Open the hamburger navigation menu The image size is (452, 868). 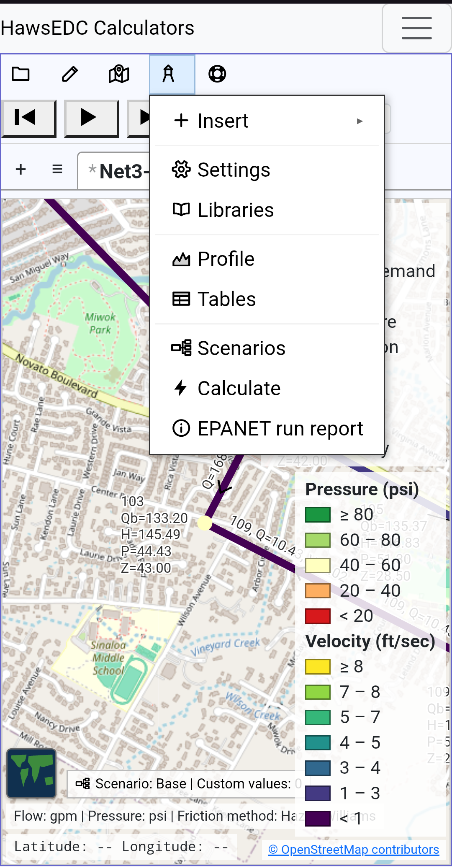click(416, 28)
